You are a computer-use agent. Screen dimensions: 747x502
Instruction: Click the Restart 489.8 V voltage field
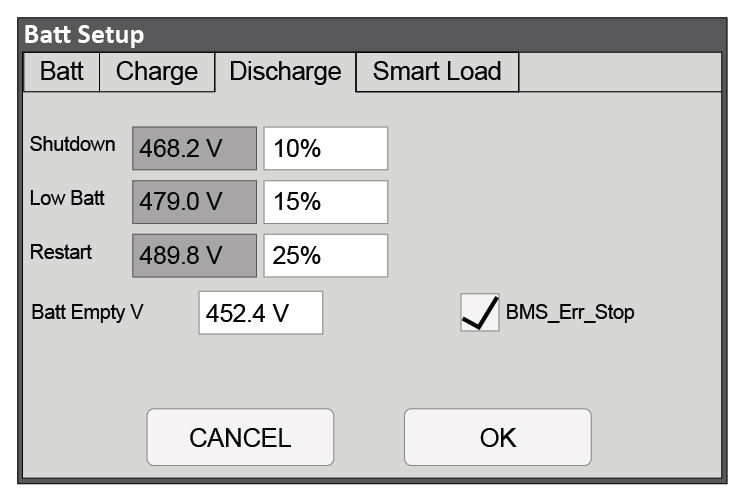(194, 256)
